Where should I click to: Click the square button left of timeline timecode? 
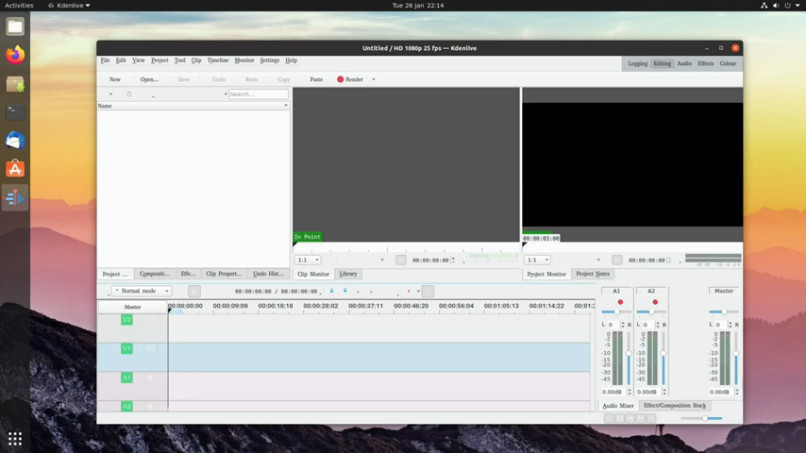click(194, 292)
